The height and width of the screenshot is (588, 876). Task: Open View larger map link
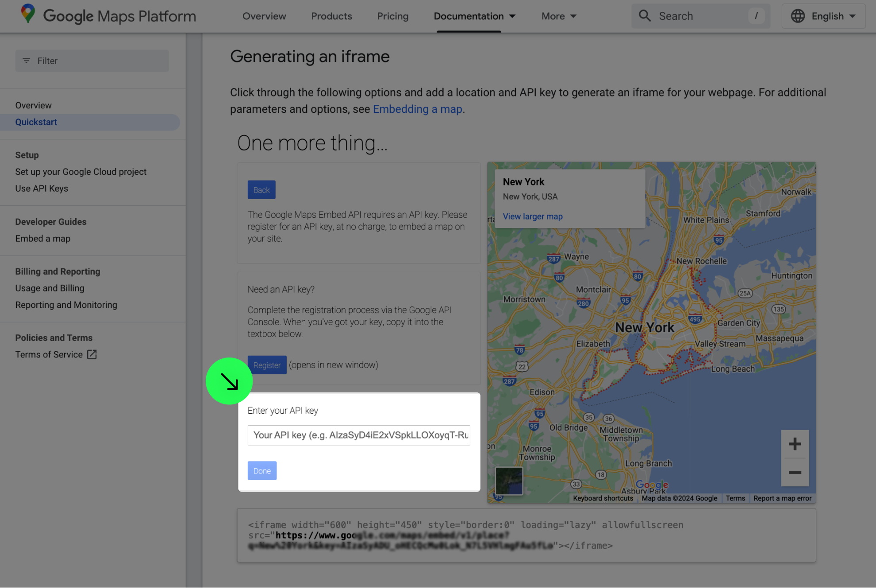[x=532, y=216]
